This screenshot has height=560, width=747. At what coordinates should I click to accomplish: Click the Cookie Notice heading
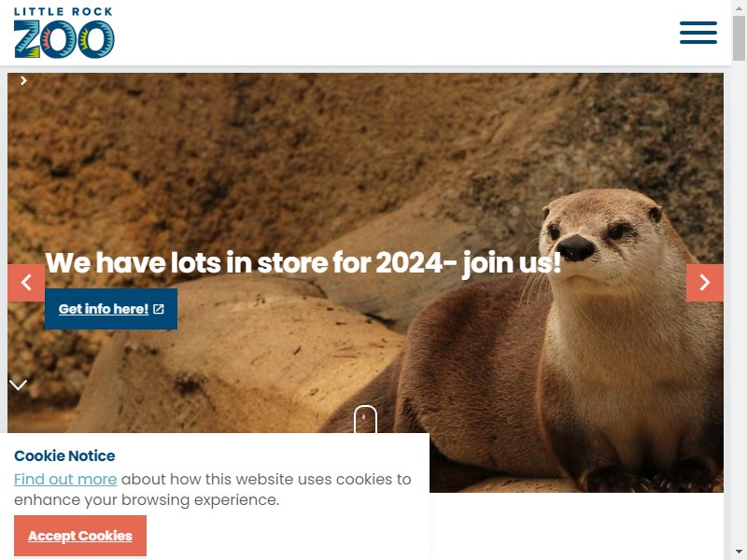(x=64, y=455)
